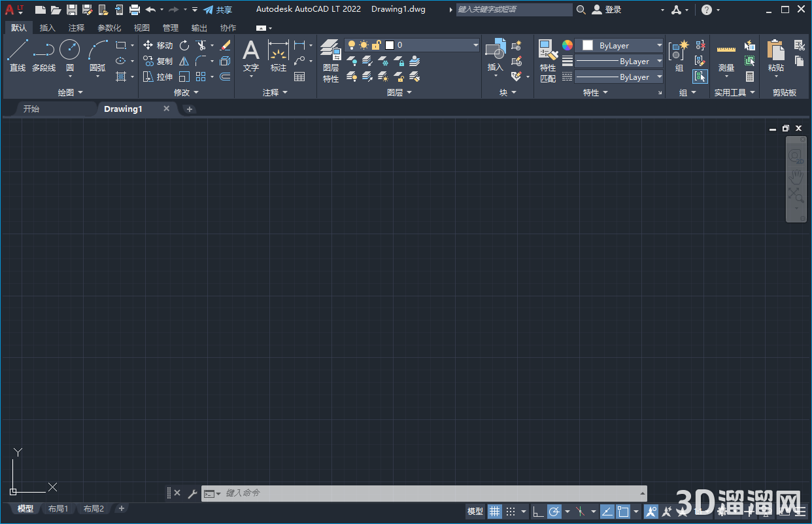Click the Model (模型) status bar button

coord(475,511)
